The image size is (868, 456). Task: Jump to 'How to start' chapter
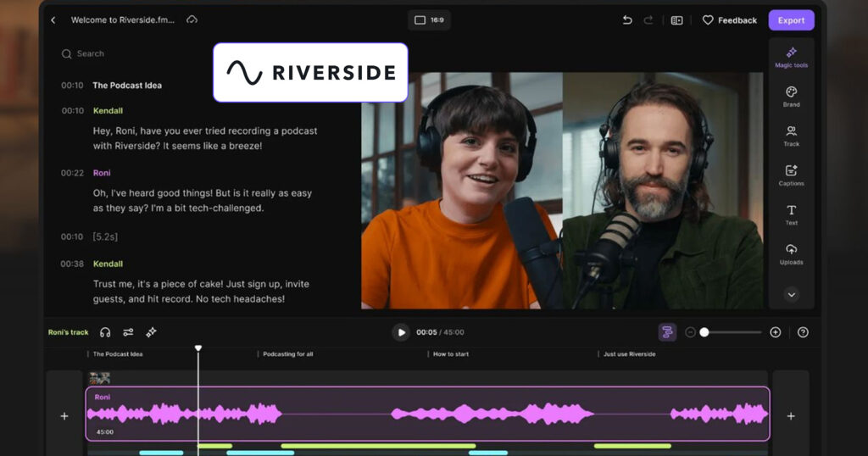coord(450,354)
